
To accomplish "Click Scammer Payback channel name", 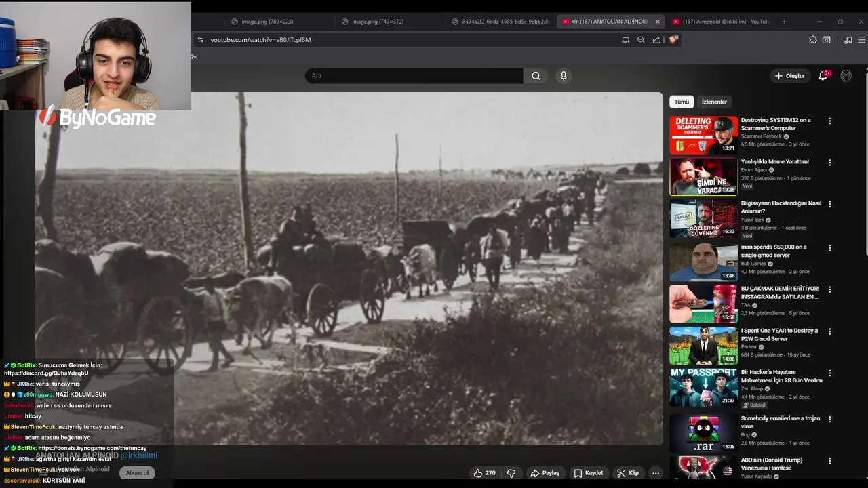I will 761,136.
